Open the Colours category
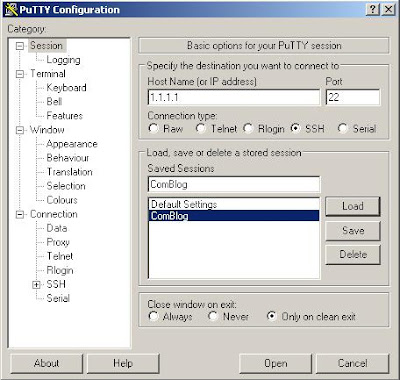The height and width of the screenshot is (380, 400). [62, 200]
